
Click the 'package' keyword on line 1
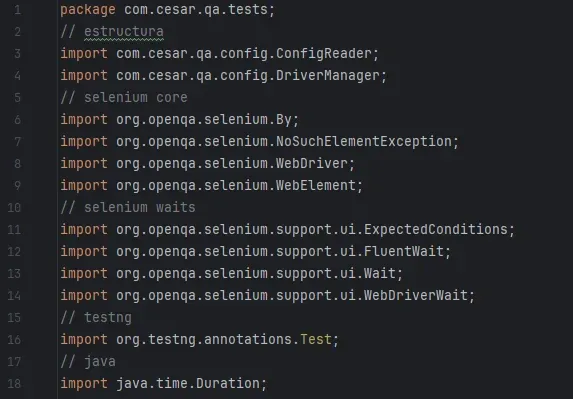(x=88, y=10)
